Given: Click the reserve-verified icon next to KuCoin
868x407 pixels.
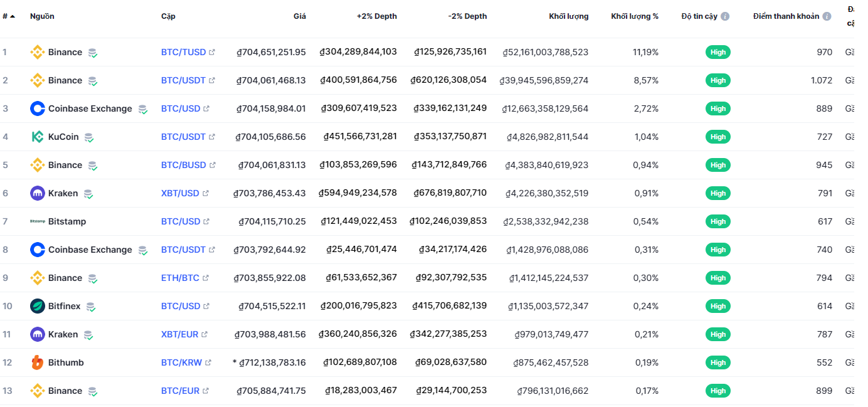Looking at the screenshot, I should point(89,137).
